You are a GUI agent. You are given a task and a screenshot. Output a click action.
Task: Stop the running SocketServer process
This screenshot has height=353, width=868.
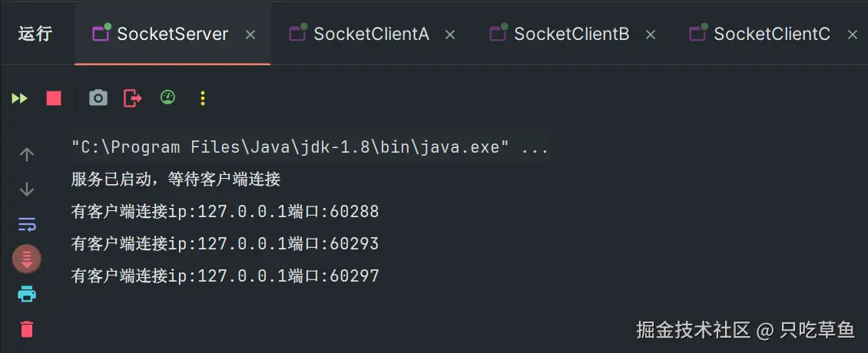[54, 98]
